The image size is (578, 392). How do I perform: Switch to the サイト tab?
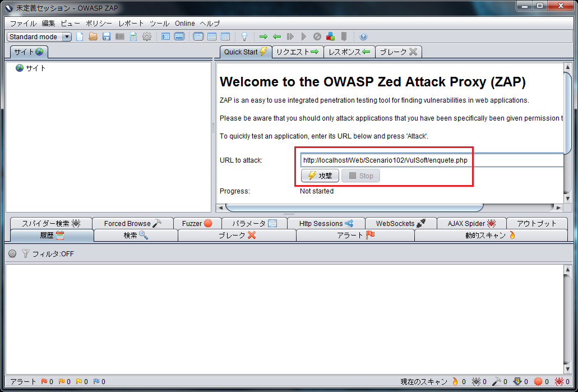pyautogui.click(x=29, y=52)
